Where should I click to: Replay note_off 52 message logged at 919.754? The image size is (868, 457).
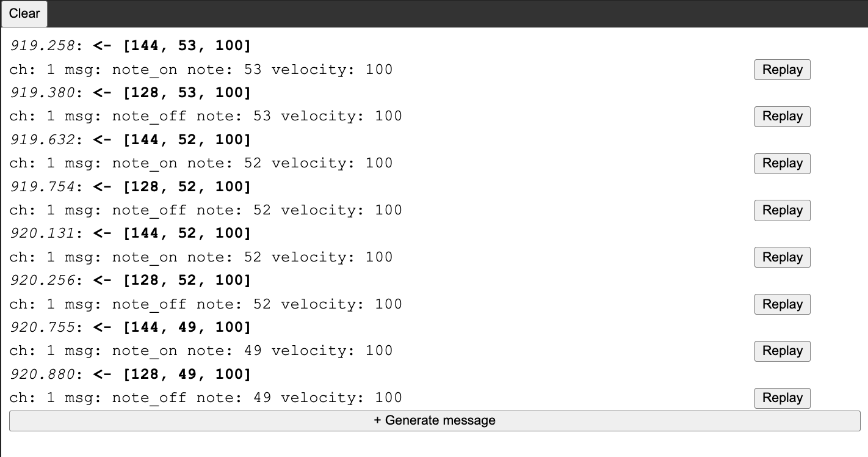click(782, 210)
